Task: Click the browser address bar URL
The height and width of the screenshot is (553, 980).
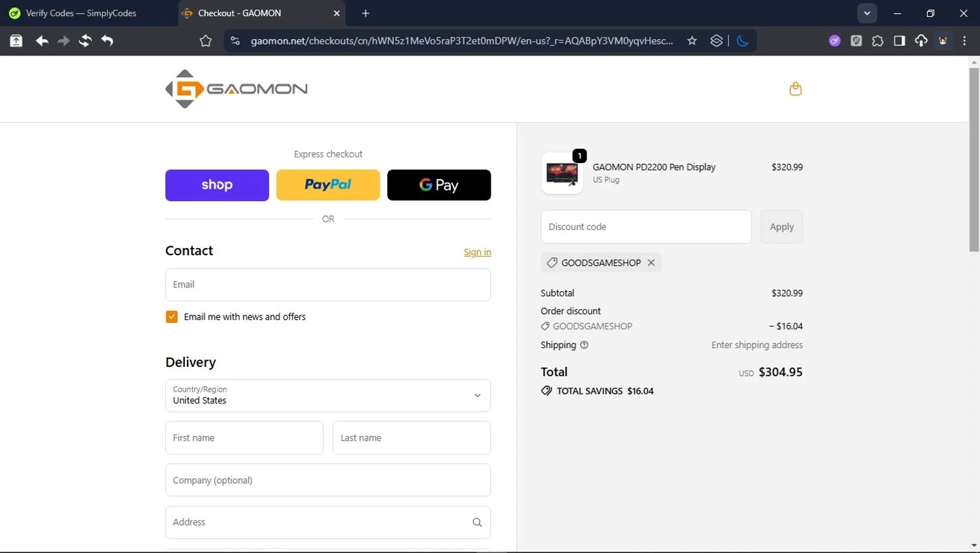Action: point(461,40)
